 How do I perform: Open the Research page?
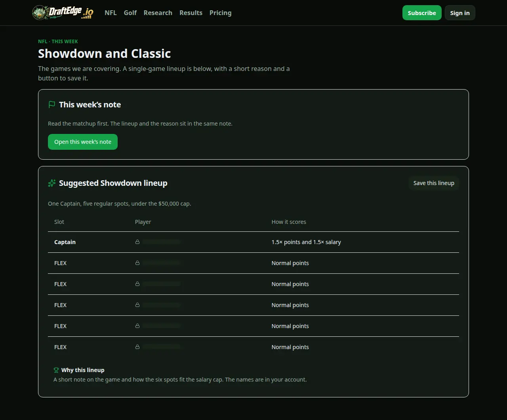click(x=158, y=13)
